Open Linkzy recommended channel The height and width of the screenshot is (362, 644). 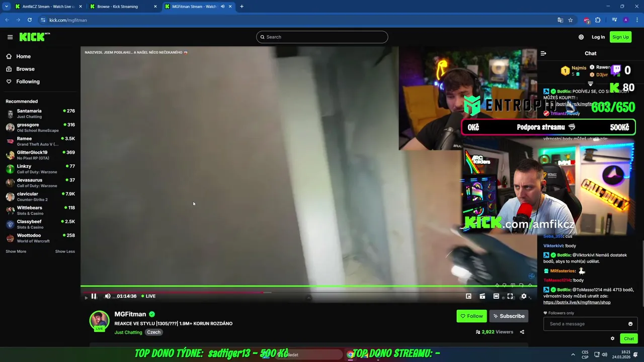pos(40,169)
